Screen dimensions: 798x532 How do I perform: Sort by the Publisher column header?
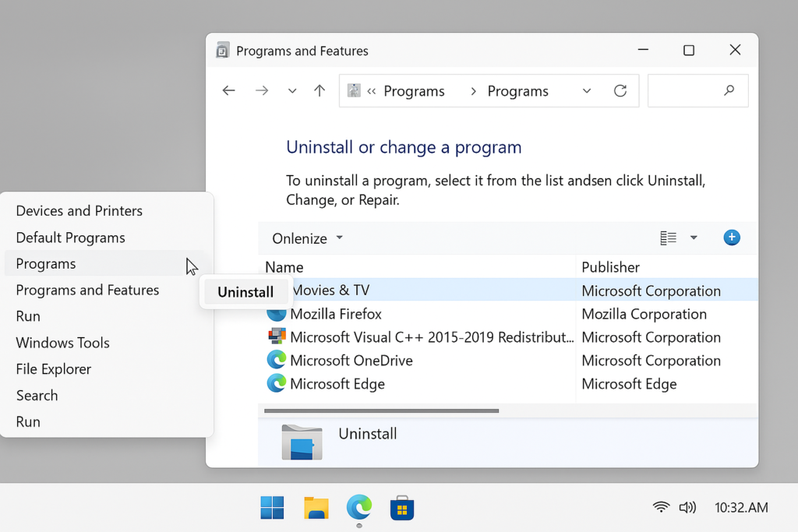(x=610, y=267)
